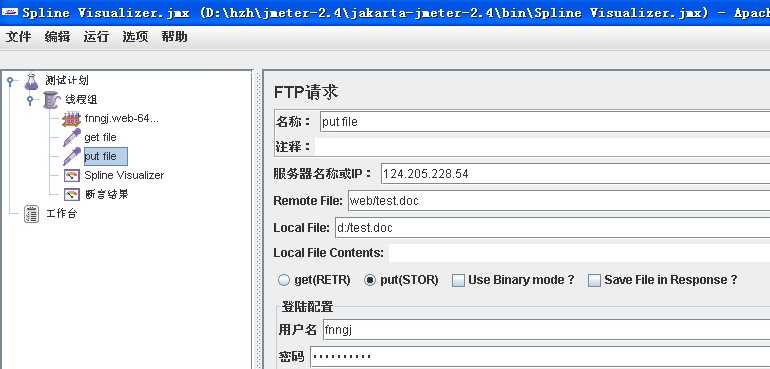The width and height of the screenshot is (770, 369).
Task: Select the 工作台 tree item
Action: tap(61, 214)
